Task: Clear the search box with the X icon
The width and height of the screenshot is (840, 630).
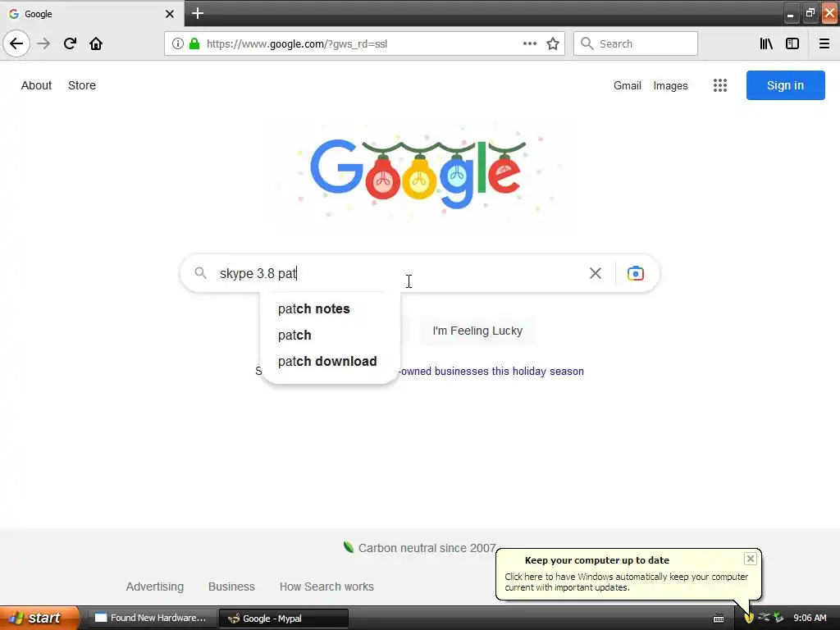Action: tap(596, 273)
